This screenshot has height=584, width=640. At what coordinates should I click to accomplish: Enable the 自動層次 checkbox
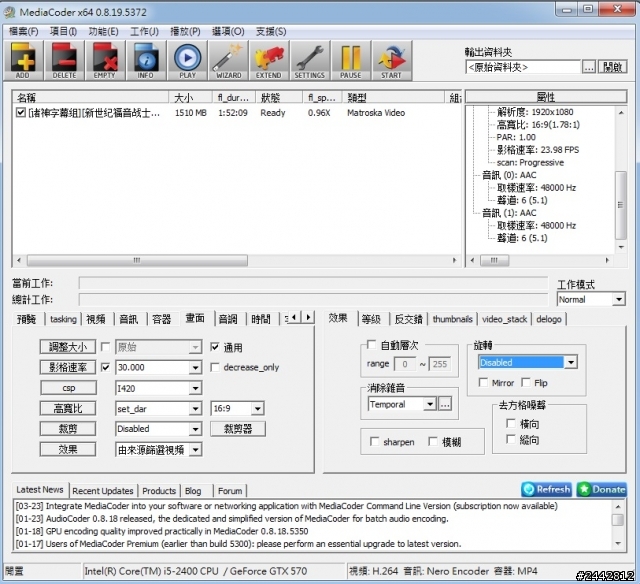(x=371, y=345)
